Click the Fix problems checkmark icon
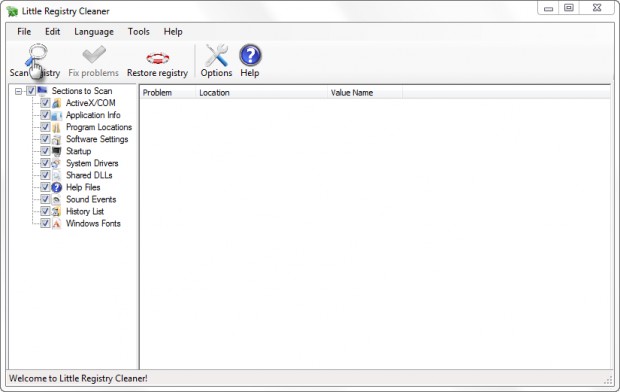The height and width of the screenshot is (392, 620). point(94,55)
